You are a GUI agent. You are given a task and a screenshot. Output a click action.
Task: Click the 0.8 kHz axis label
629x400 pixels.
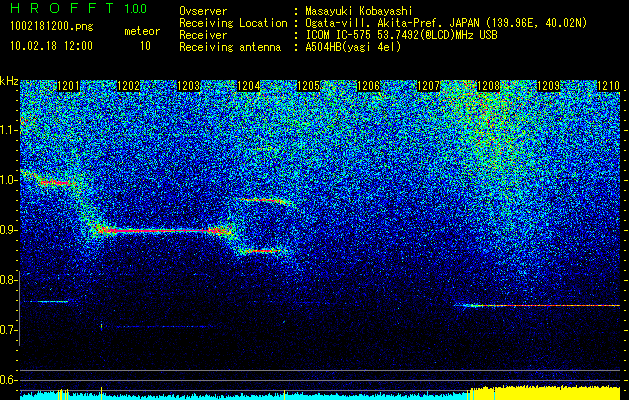(9, 280)
